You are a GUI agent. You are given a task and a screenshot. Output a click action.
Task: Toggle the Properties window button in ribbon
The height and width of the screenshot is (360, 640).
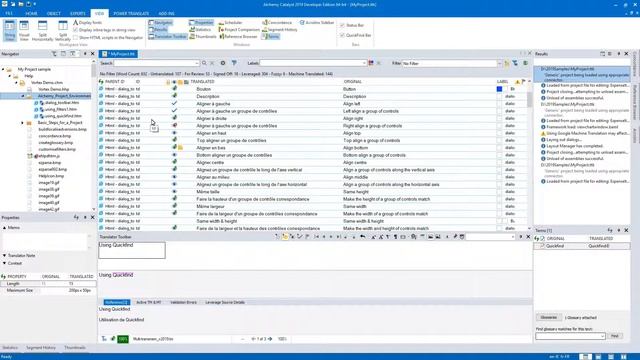[x=201, y=22]
